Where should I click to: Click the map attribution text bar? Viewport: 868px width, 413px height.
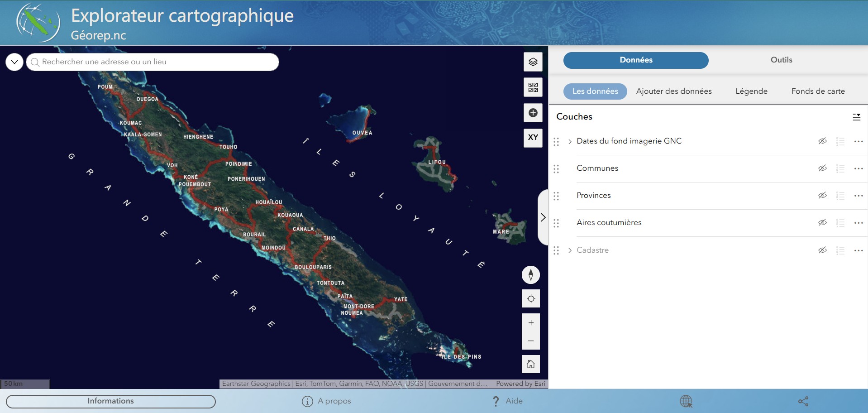[354, 384]
